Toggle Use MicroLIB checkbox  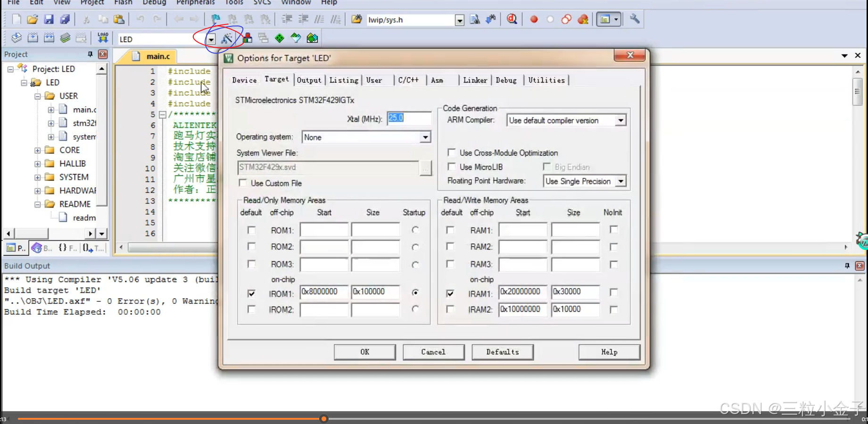452,167
